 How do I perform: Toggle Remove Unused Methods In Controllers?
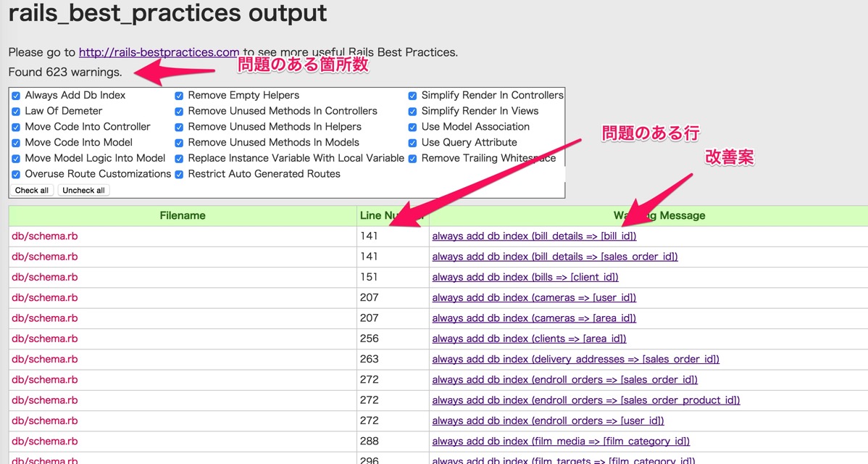tap(178, 111)
